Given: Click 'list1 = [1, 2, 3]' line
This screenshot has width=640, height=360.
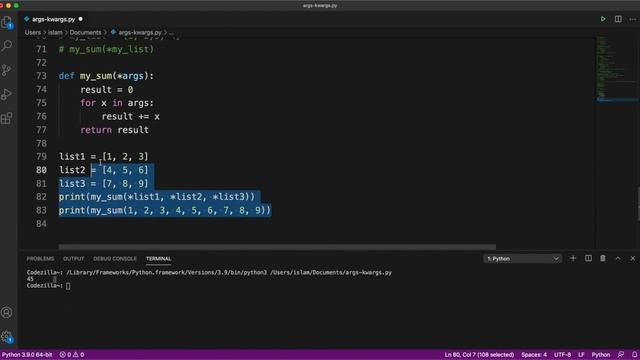Looking at the screenshot, I should [x=104, y=157].
